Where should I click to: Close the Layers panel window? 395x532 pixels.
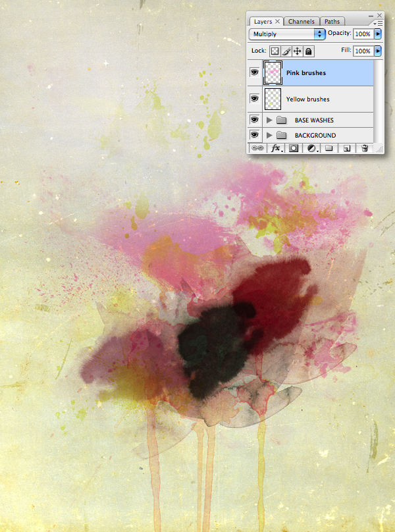point(379,15)
